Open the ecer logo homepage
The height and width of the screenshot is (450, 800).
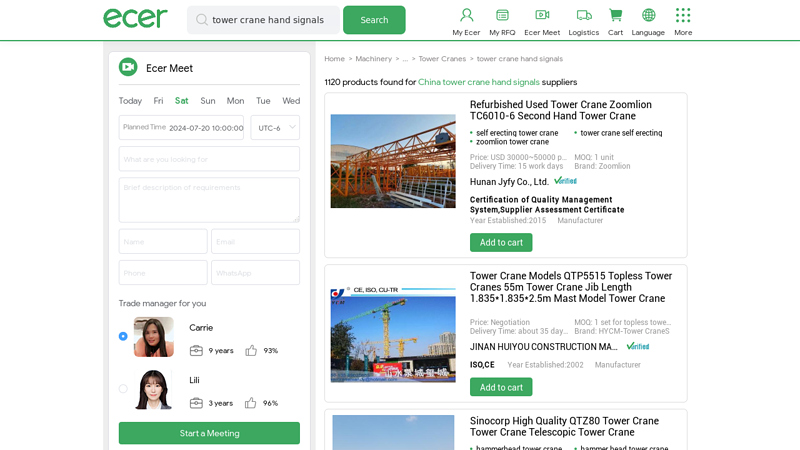click(x=135, y=18)
